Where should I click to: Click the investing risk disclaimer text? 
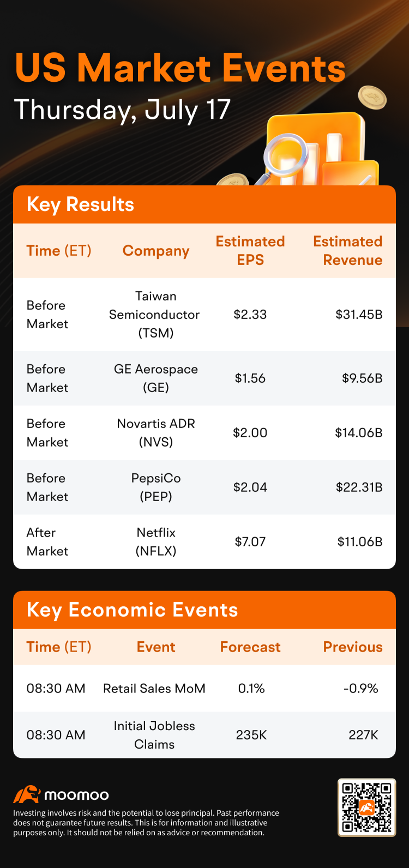pos(146,823)
